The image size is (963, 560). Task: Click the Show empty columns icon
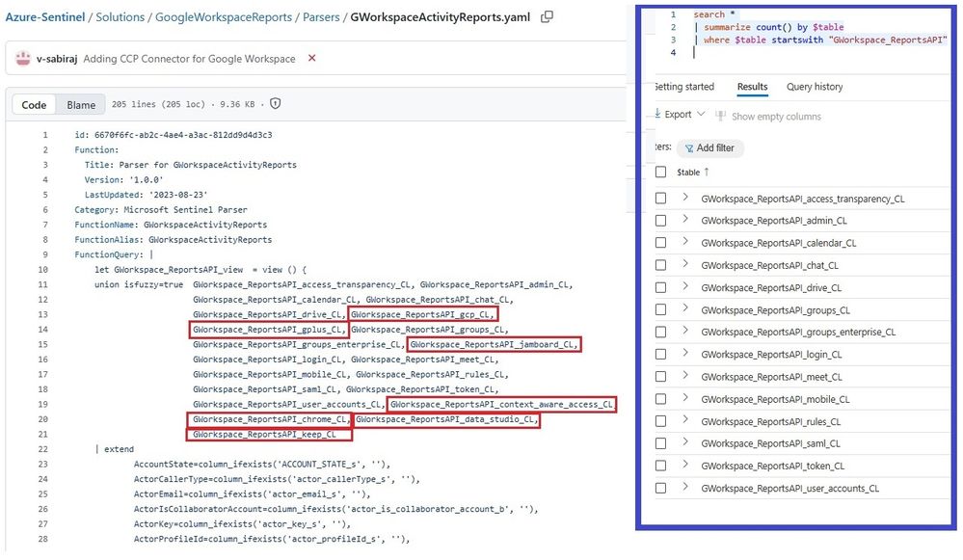click(720, 116)
